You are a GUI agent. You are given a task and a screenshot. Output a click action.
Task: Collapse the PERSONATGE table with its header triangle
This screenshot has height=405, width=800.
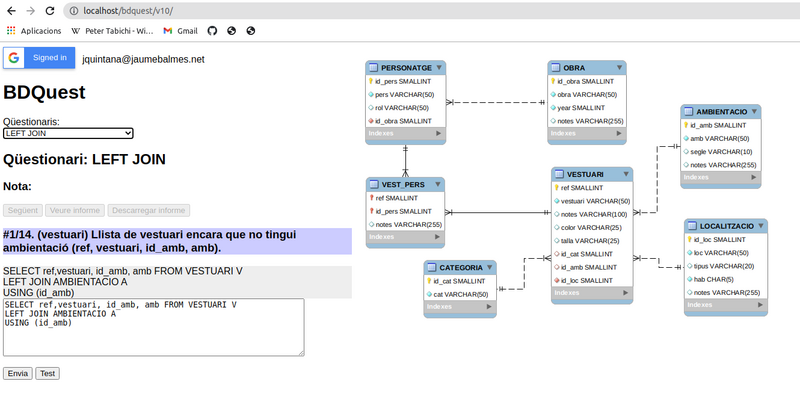coord(437,67)
